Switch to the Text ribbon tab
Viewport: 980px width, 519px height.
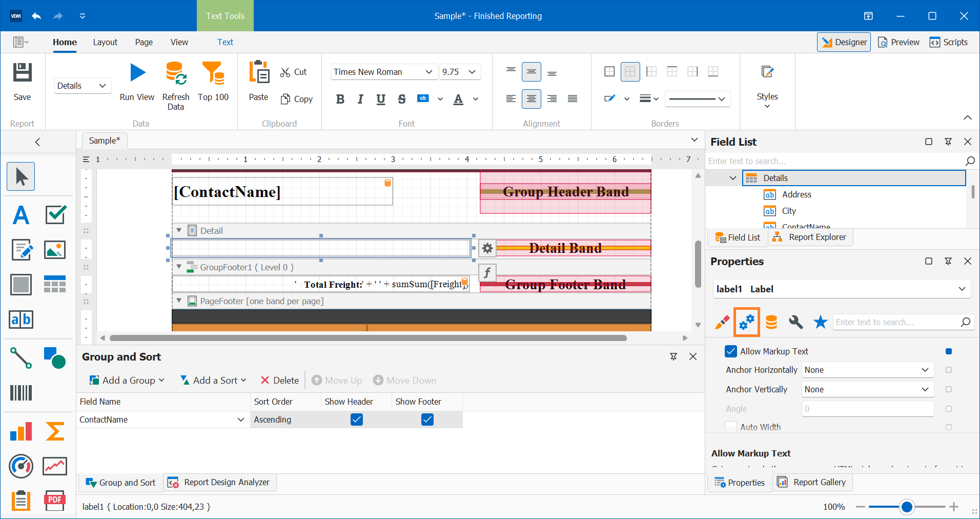tap(225, 42)
